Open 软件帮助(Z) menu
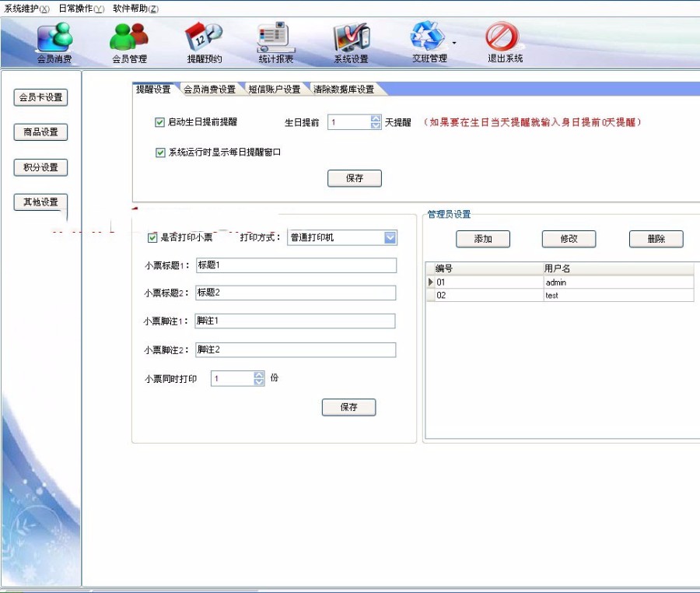This screenshot has width=700, height=593. (135, 9)
